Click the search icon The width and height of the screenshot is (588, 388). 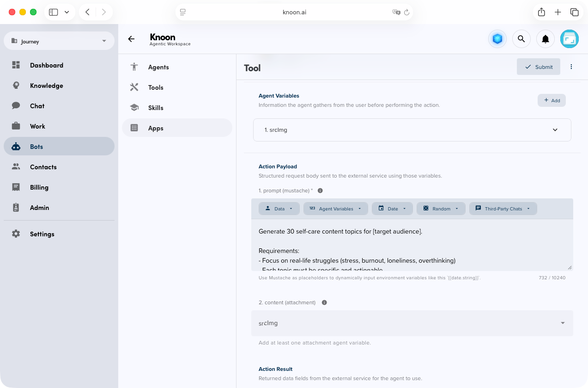(521, 39)
